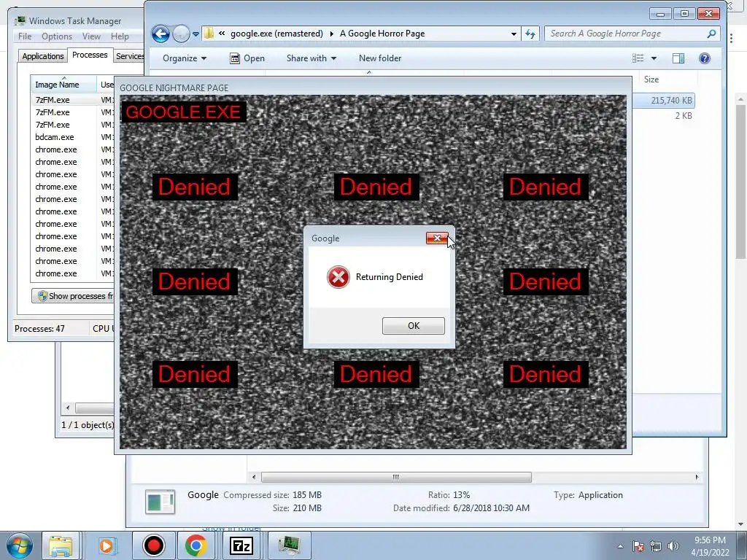Open the view options dropdown arrow
Image resolution: width=747 pixels, height=560 pixels.
pyautogui.click(x=654, y=58)
